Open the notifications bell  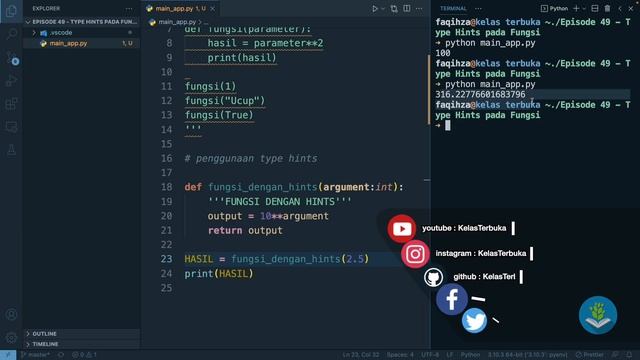pyautogui.click(x=629, y=355)
